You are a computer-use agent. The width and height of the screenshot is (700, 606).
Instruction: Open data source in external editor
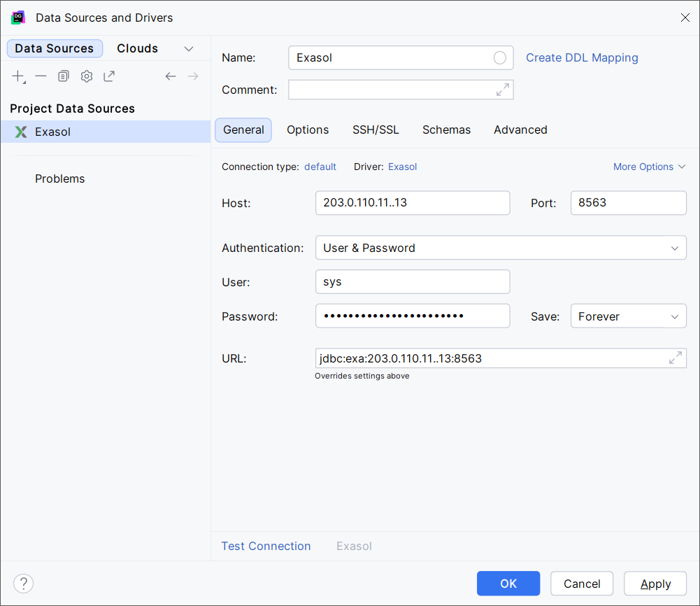coord(109,76)
